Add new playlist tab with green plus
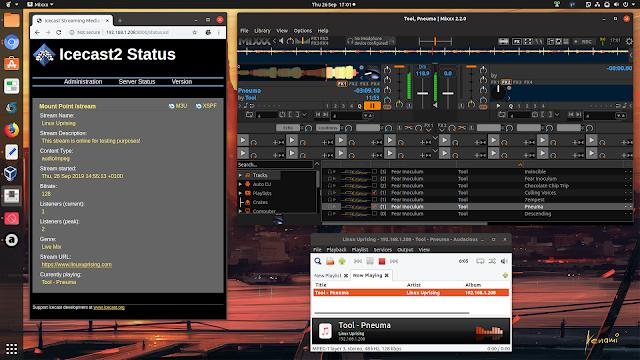The width and height of the screenshot is (640, 360). click(x=505, y=276)
